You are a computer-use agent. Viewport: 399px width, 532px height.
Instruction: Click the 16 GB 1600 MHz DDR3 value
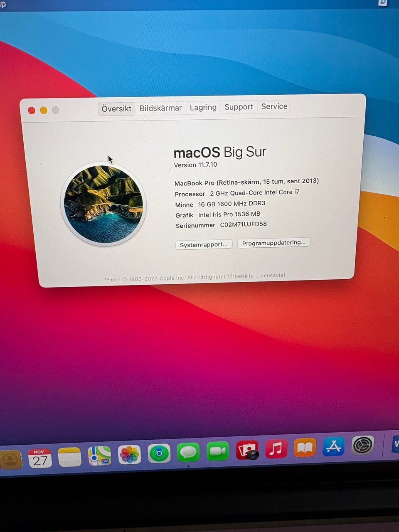(x=232, y=204)
